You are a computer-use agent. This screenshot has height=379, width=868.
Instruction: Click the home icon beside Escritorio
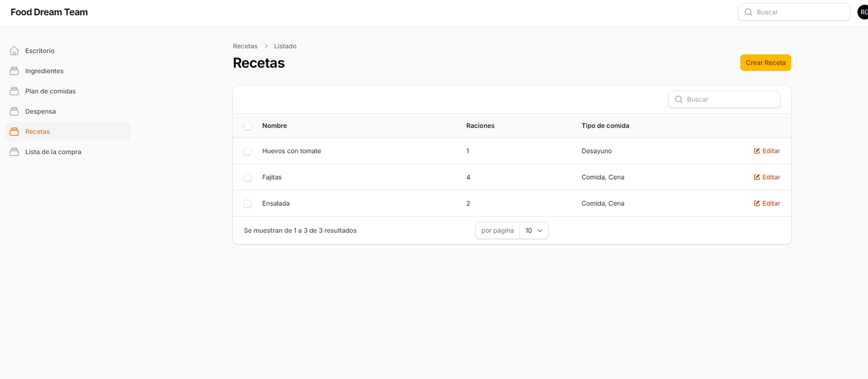[x=14, y=50]
